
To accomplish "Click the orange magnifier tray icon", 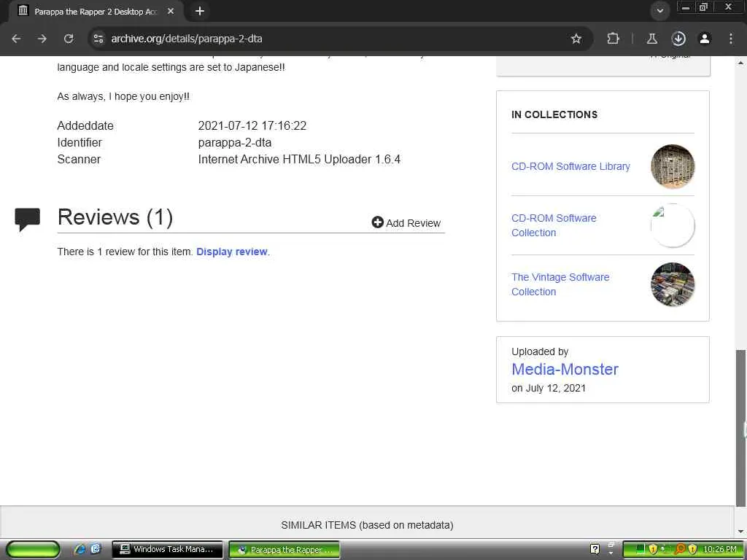I will coord(680,550).
